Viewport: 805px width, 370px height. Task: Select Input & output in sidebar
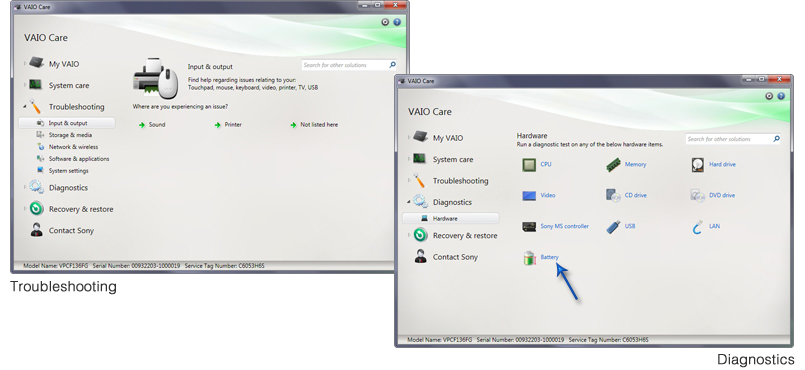pyautogui.click(x=67, y=123)
